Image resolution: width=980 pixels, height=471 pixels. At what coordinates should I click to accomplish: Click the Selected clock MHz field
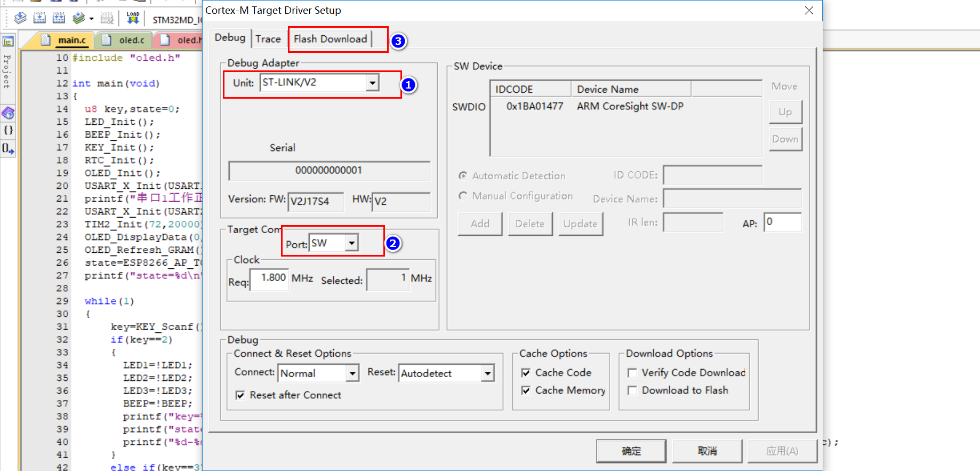click(x=388, y=280)
